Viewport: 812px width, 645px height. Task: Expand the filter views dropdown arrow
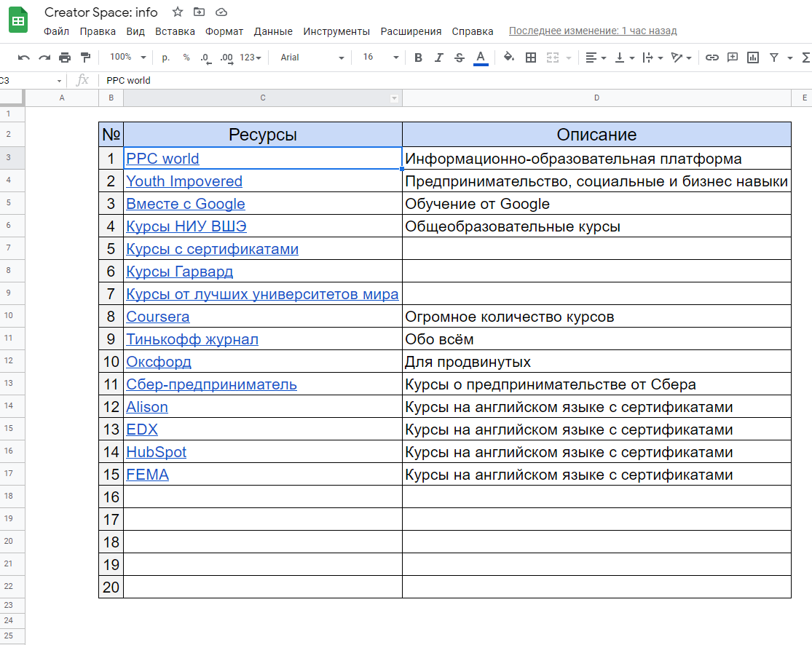coord(789,58)
